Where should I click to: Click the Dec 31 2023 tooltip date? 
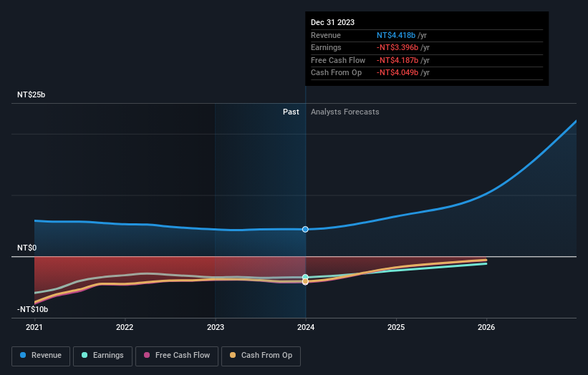pyautogui.click(x=332, y=22)
